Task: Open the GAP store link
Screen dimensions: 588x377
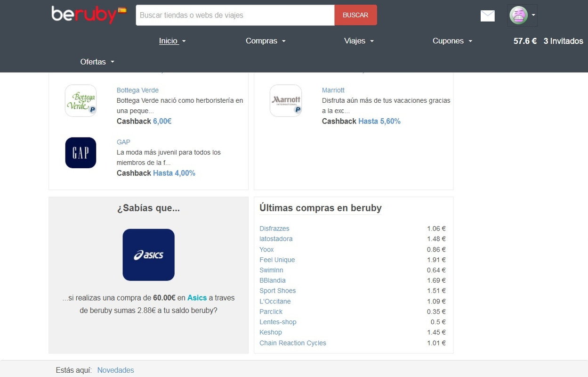Action: 123,142
